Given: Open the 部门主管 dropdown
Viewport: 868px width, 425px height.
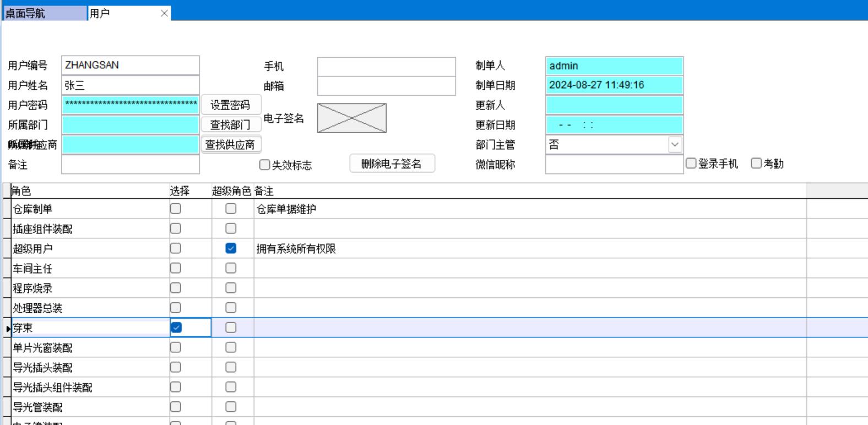Looking at the screenshot, I should pos(675,145).
